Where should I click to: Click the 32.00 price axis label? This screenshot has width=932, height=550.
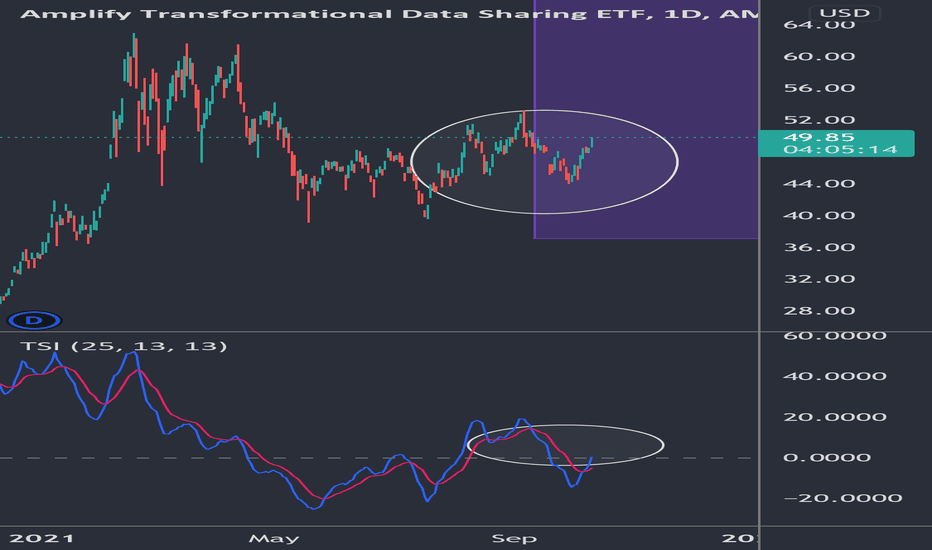819,279
